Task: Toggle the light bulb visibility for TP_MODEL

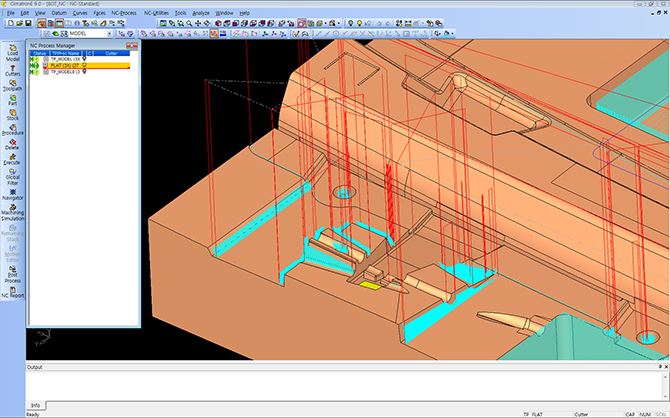Action: point(84,59)
